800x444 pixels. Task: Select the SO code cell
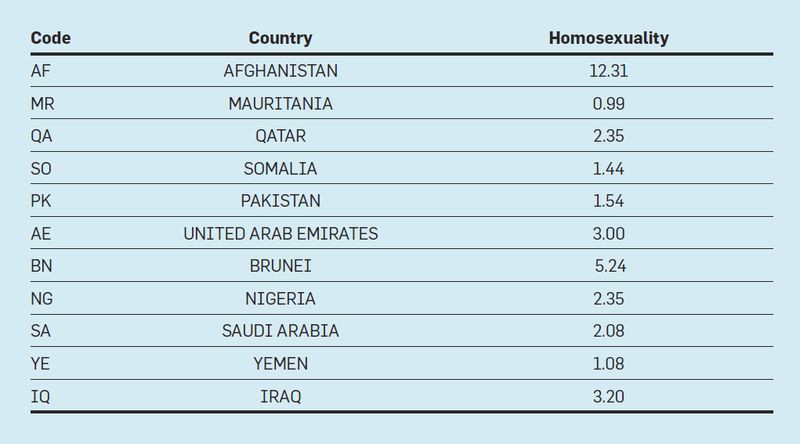coord(41,168)
